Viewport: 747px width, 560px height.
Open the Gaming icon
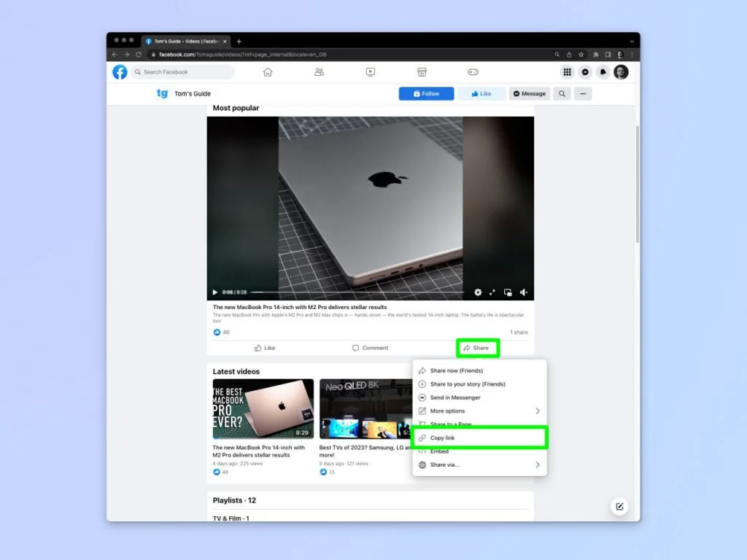point(473,72)
